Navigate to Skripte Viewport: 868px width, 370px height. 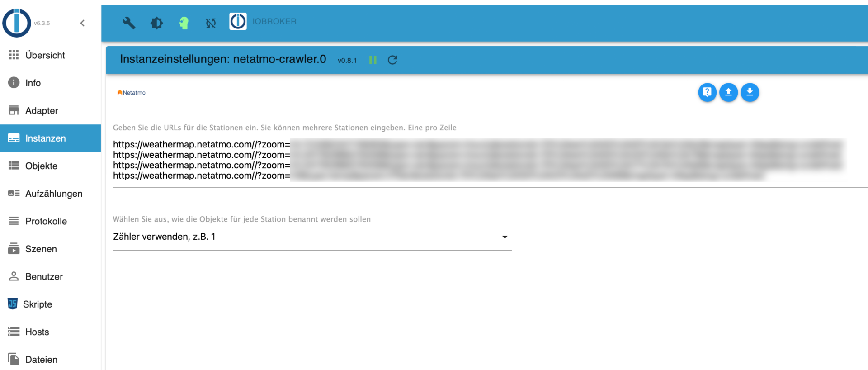point(38,304)
